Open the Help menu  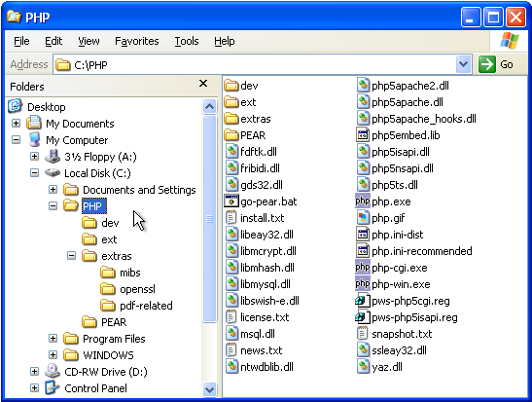pos(225,41)
